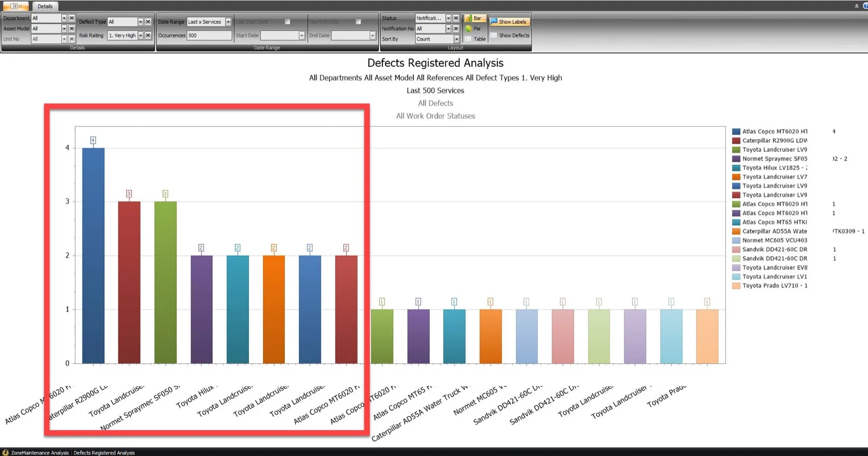868x456 pixels.
Task: Open the Notification No dropdown
Action: pos(448,28)
